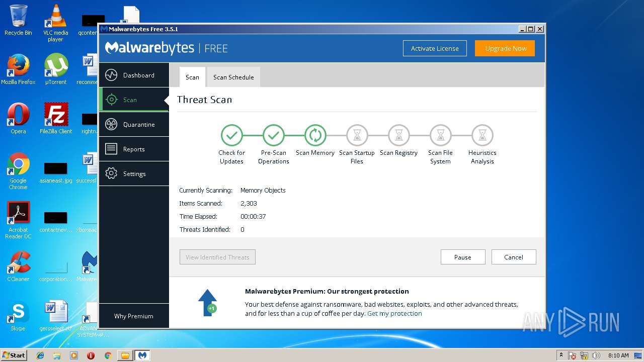Click the Scan Registry hourglass icon
Image resolution: width=644 pixels, height=362 pixels.
398,135
